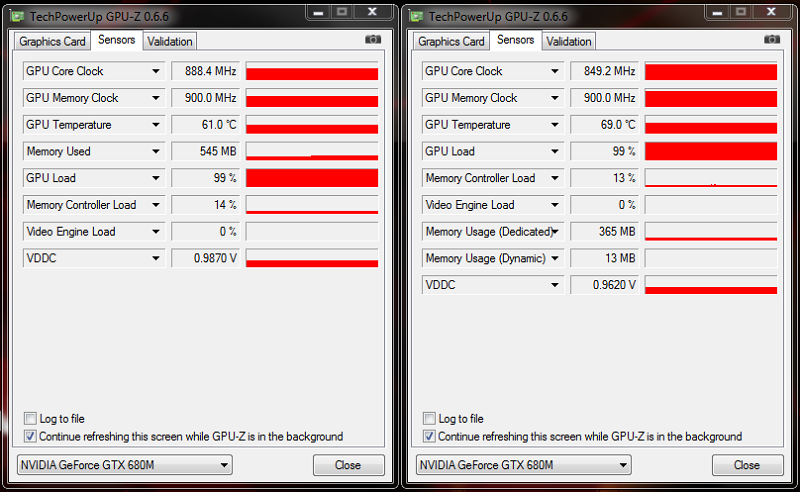Select Sensors tab in right window
The image size is (800, 492).
[515, 40]
